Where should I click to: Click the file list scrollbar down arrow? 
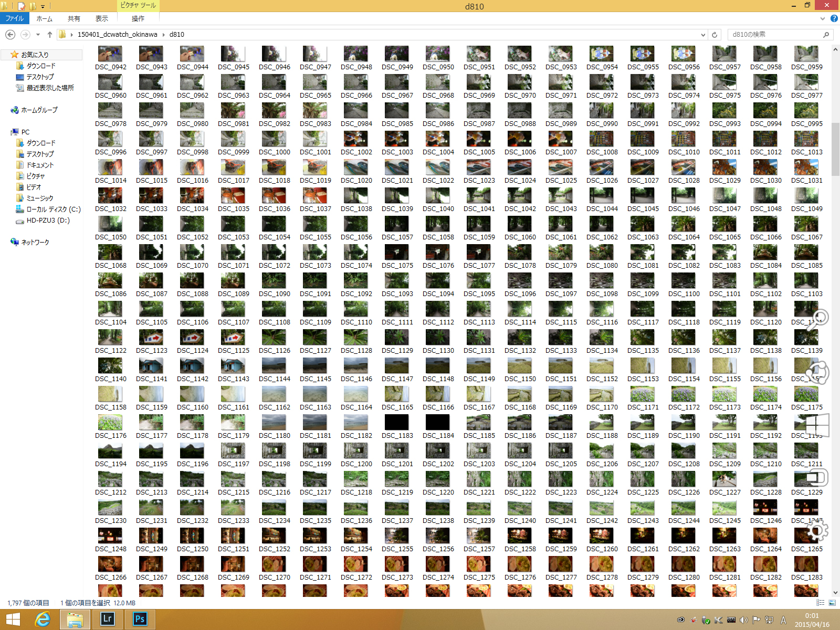coord(835,593)
